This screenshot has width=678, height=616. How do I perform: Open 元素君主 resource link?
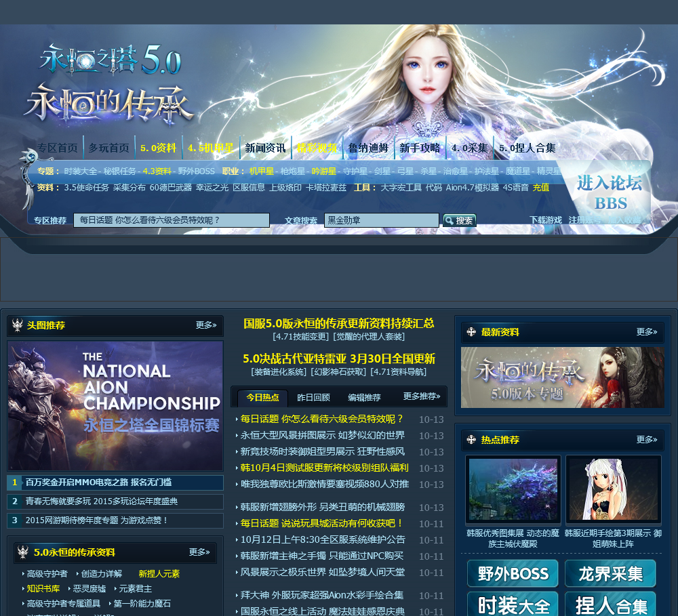click(136, 589)
